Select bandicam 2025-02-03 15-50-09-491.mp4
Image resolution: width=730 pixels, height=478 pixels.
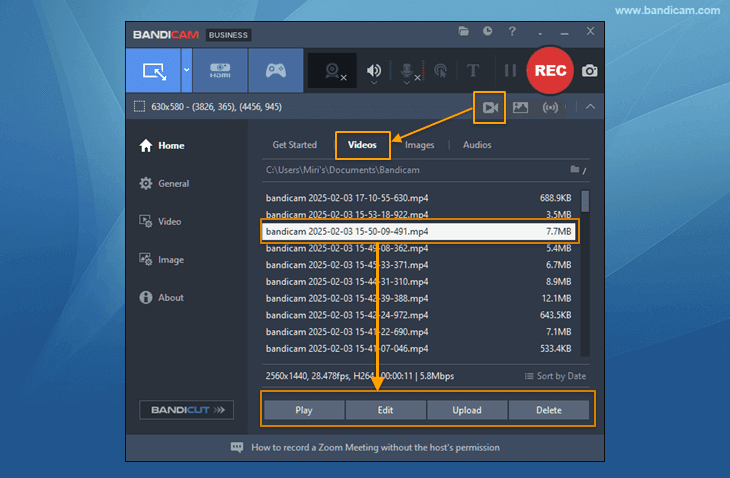(418, 231)
